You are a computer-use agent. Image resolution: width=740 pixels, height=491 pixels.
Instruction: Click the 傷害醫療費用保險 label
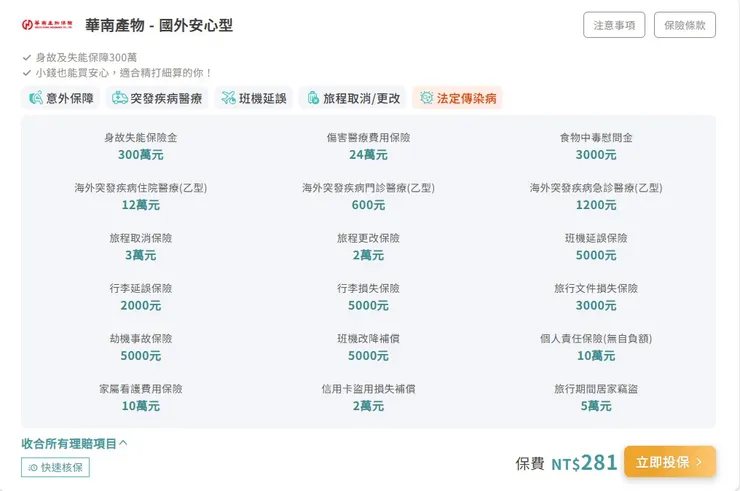point(369,137)
